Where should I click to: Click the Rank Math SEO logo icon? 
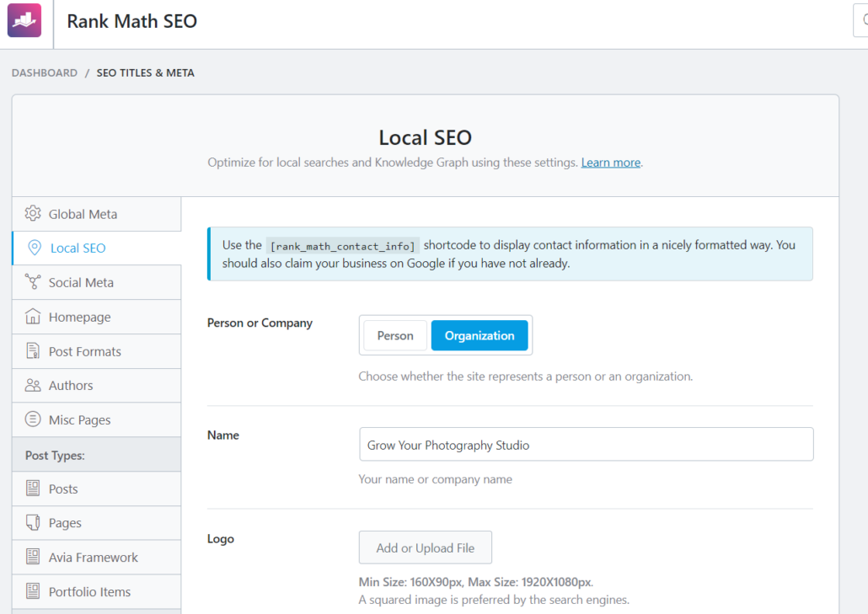pos(24,20)
